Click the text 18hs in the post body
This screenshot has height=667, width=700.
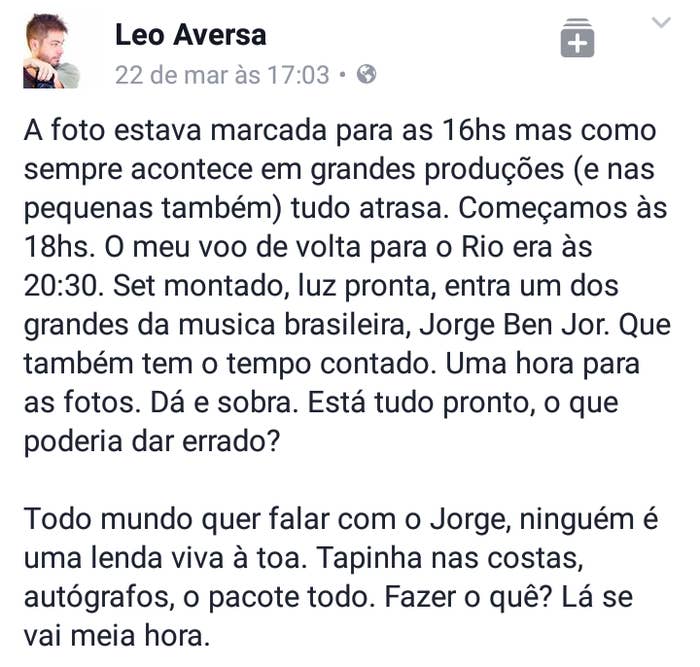[57, 247]
